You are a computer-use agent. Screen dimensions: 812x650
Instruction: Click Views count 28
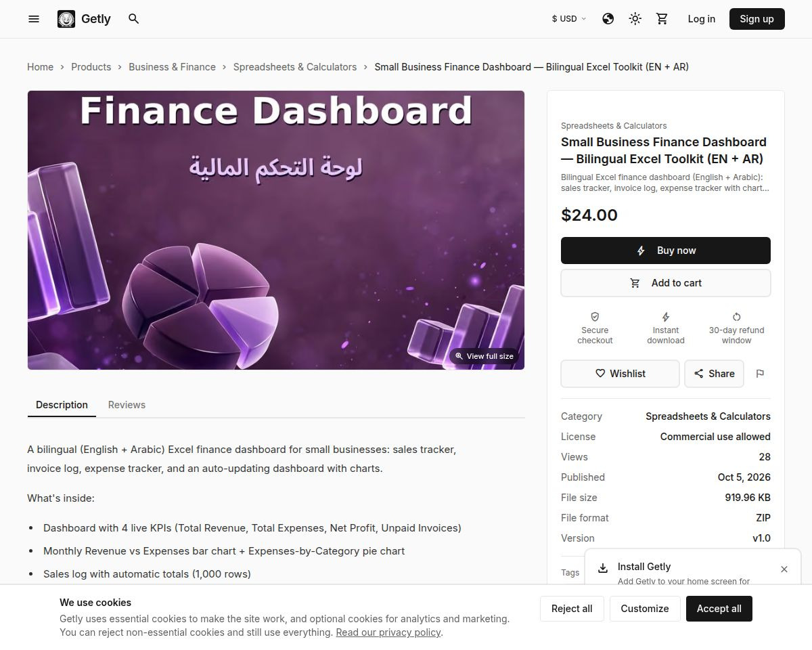(765, 457)
